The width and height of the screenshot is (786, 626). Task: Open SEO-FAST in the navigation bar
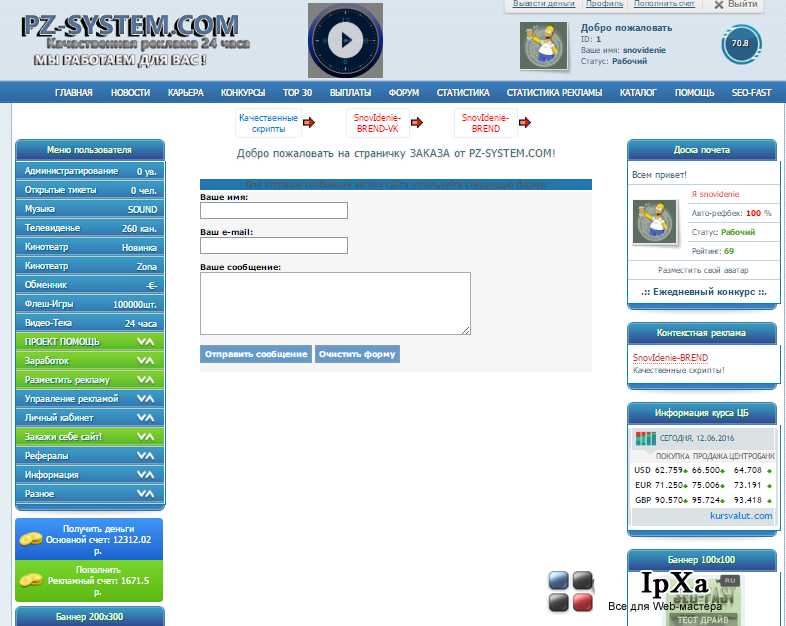tap(751, 93)
